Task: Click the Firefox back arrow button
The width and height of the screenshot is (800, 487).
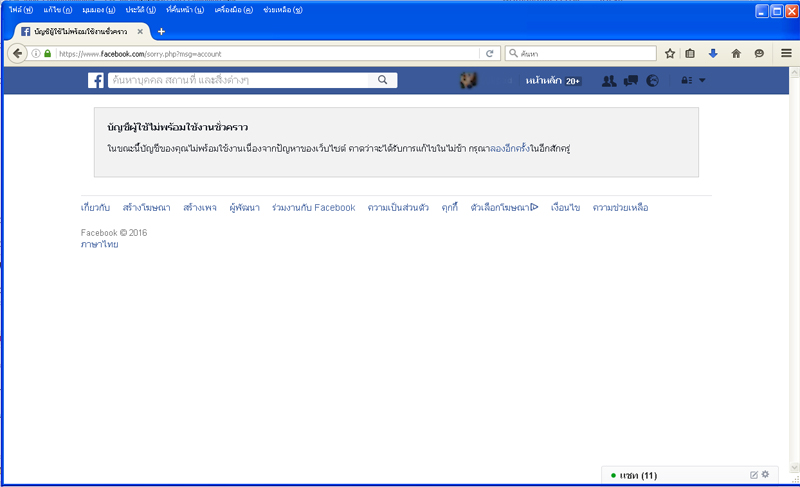Action: 17,54
